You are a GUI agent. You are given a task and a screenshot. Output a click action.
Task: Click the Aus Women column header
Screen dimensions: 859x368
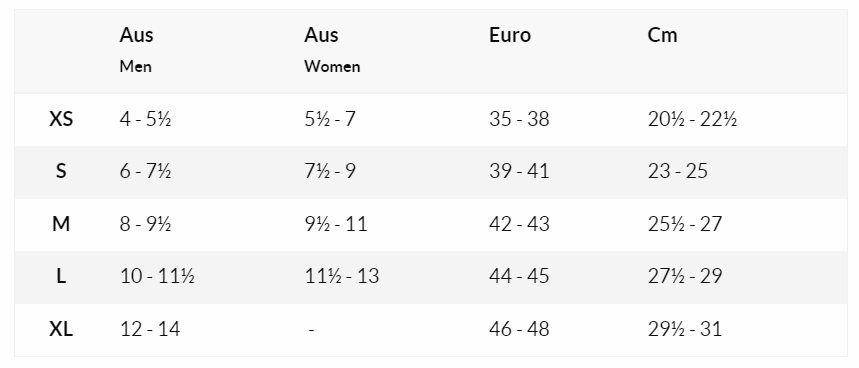pos(332,50)
